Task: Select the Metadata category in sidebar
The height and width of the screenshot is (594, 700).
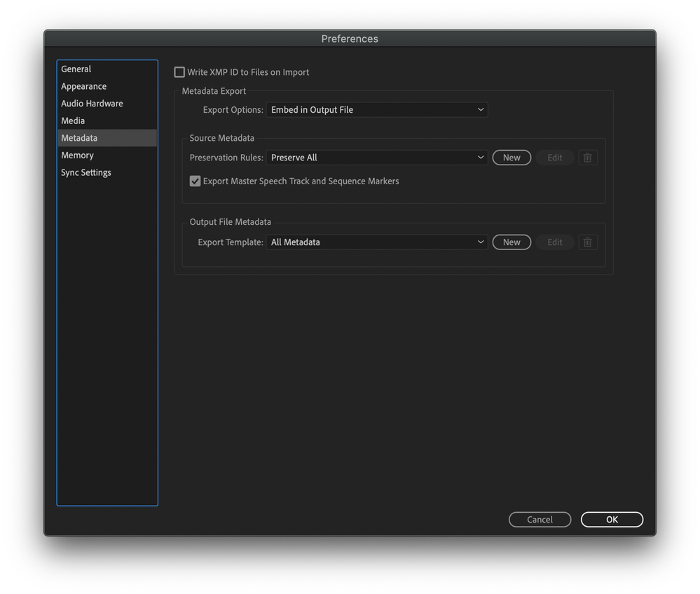Action: point(107,138)
